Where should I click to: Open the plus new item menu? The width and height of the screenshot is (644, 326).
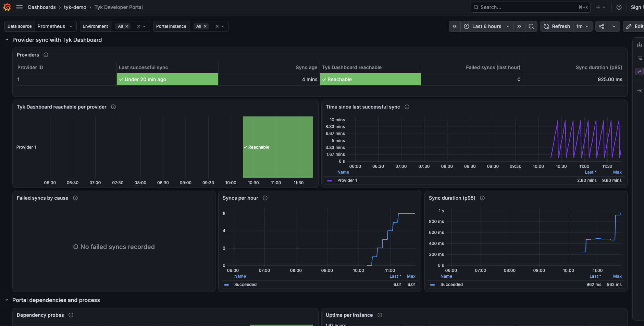[600, 7]
